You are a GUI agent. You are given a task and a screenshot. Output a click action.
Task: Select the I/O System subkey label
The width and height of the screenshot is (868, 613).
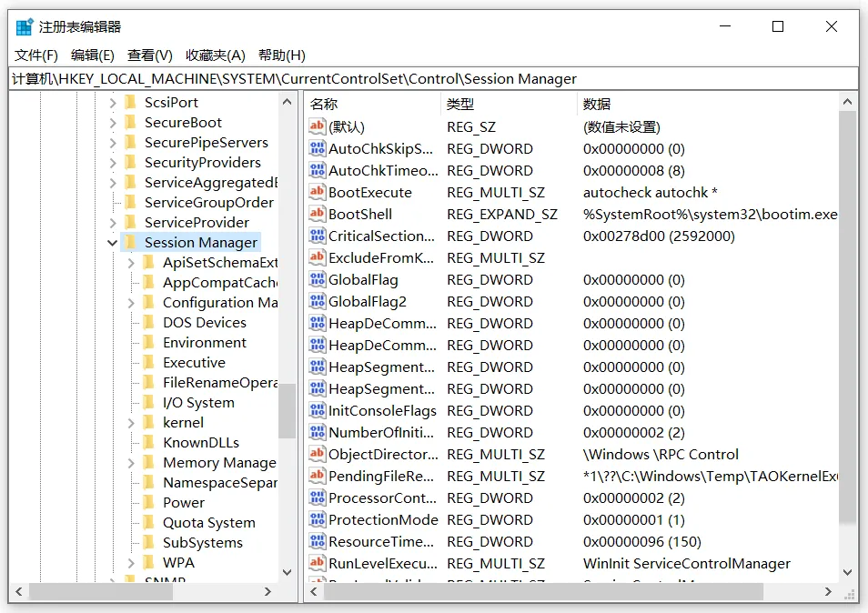[198, 403]
